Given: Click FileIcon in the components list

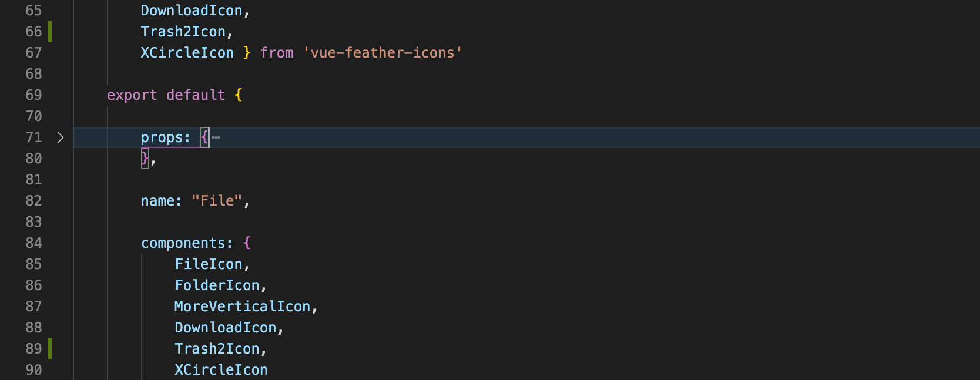Looking at the screenshot, I should (209, 264).
